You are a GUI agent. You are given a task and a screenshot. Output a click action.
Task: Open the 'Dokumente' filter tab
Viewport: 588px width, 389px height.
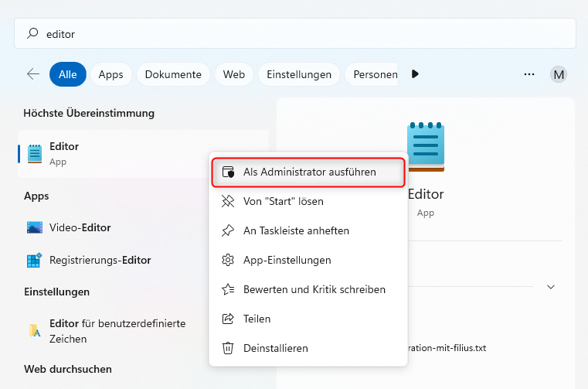point(173,74)
